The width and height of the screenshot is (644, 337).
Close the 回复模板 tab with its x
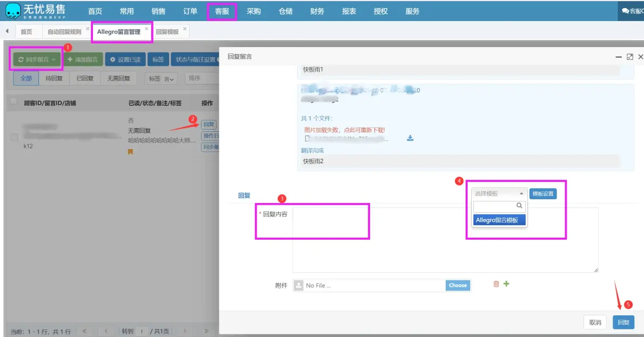(185, 29)
